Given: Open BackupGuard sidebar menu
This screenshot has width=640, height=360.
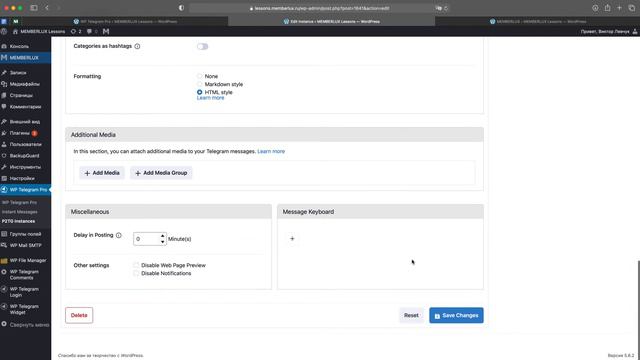Looking at the screenshot, I should tap(25, 156).
